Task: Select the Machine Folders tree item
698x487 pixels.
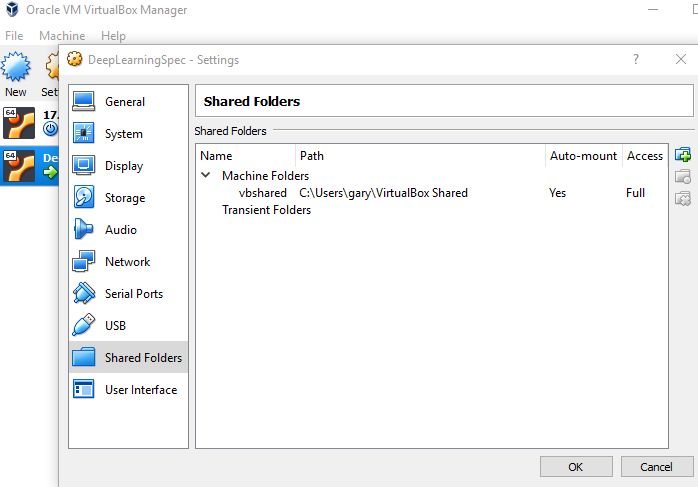Action: (265, 176)
